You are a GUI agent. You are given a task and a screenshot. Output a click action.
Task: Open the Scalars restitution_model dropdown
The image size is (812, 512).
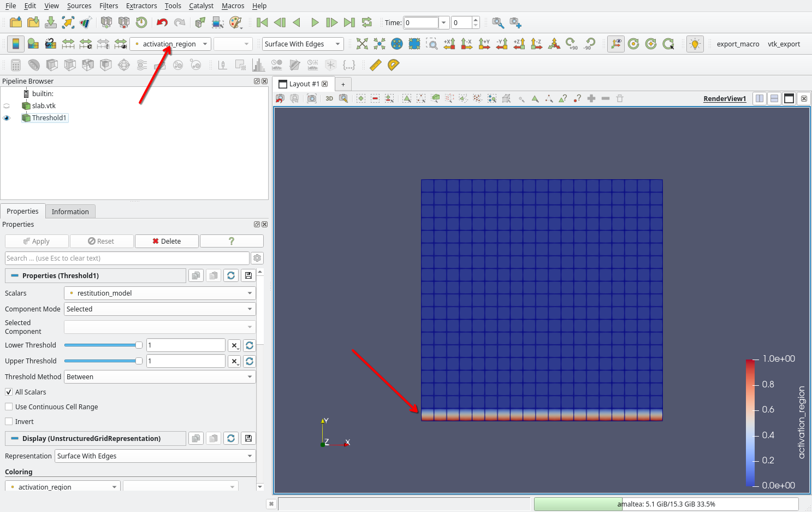[159, 293]
